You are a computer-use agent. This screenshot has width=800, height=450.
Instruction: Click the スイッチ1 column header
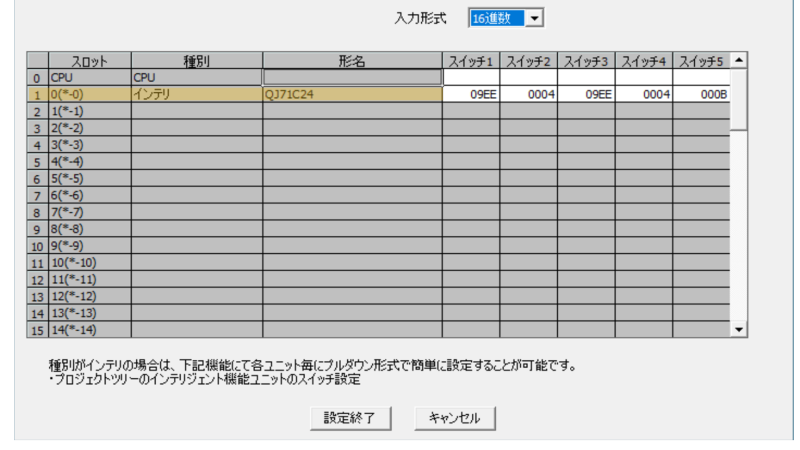471,60
